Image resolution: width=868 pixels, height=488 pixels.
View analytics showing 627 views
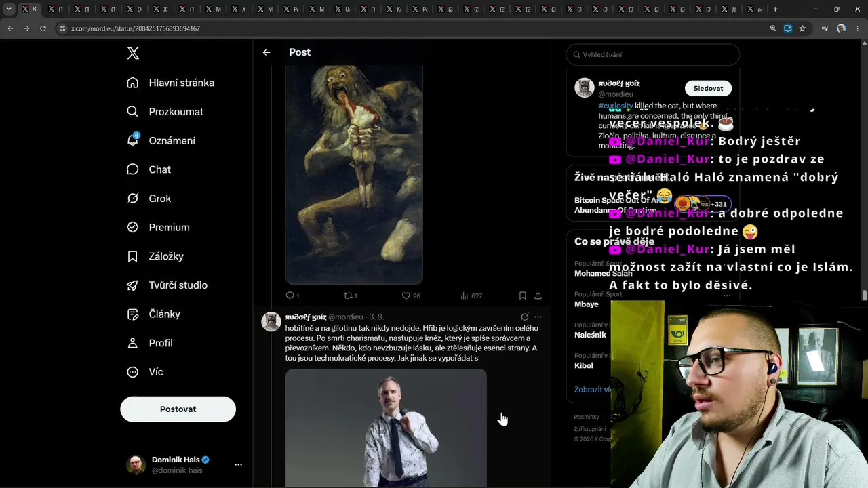point(465,296)
